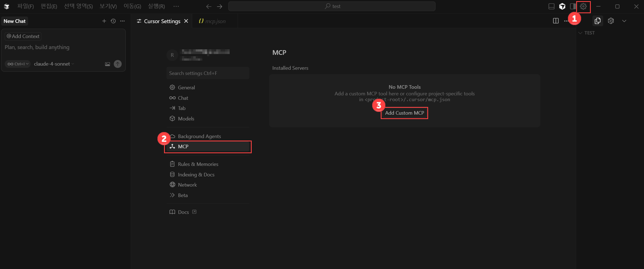This screenshot has height=269, width=644.
Task: Open Models settings section
Action: tap(208, 119)
